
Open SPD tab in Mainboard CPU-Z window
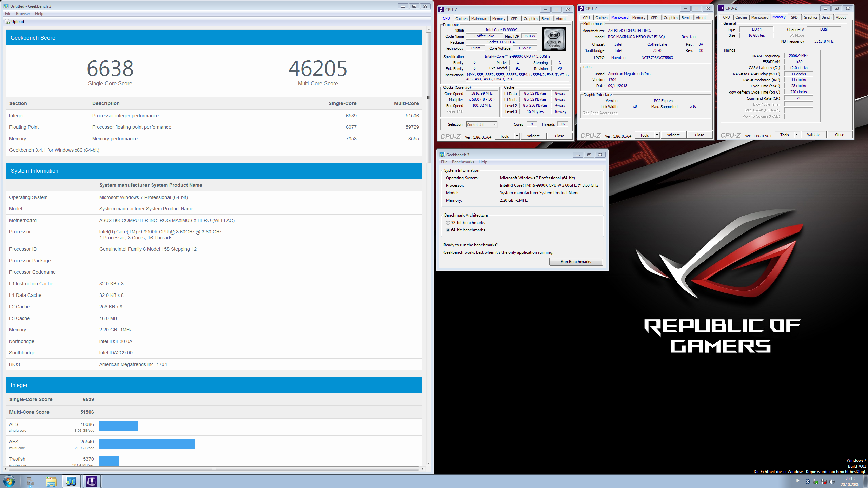pos(654,18)
